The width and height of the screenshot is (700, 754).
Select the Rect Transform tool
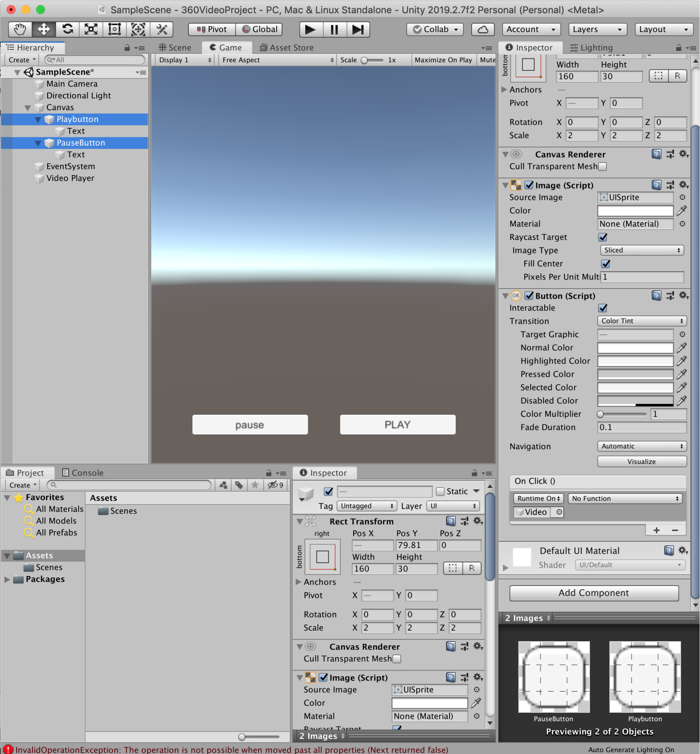coord(114,29)
